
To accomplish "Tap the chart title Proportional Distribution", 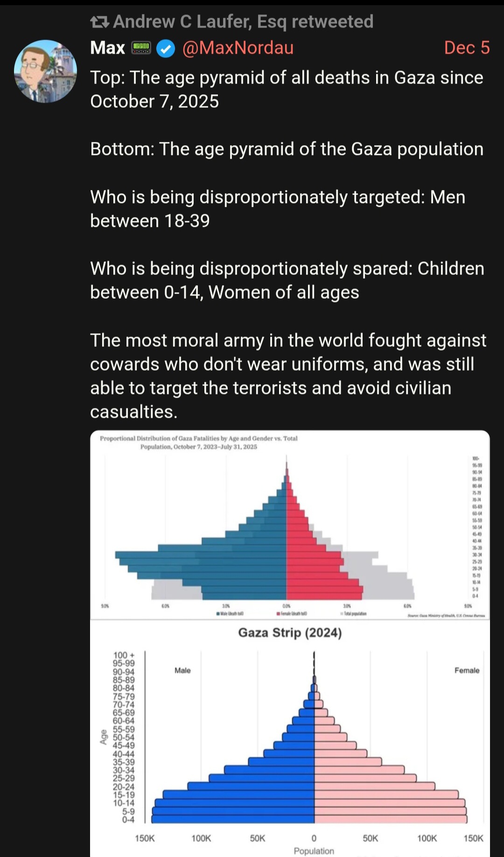I will (x=199, y=443).
